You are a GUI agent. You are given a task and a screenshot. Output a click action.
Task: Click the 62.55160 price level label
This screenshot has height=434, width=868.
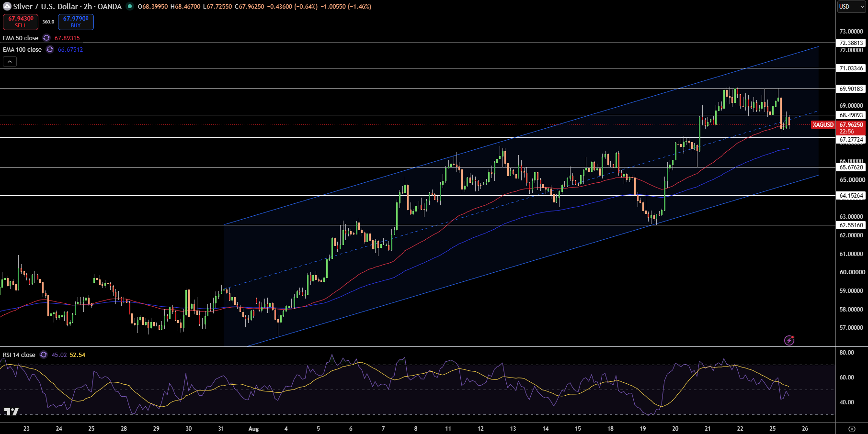(x=851, y=225)
